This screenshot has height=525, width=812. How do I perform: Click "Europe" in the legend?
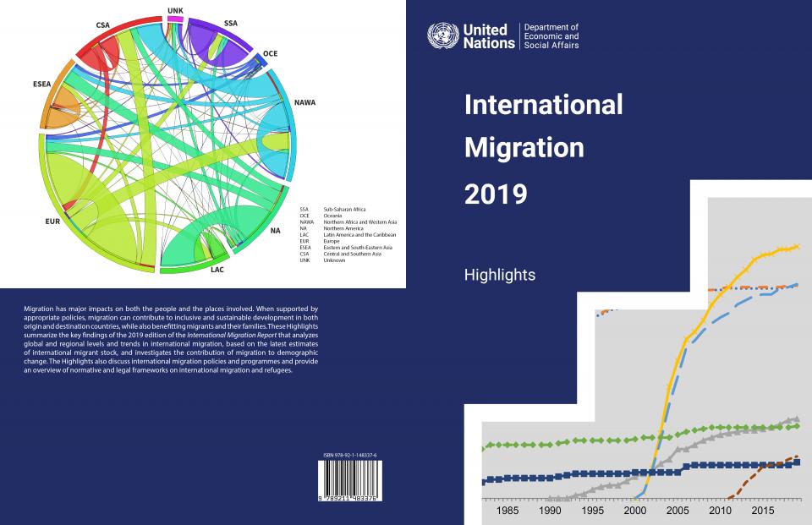pos(332,241)
